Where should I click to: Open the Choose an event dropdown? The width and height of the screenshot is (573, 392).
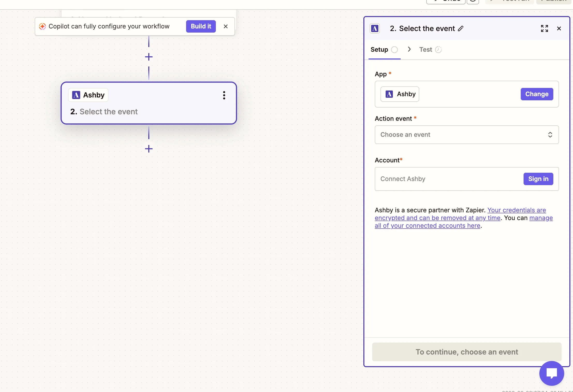tap(467, 135)
